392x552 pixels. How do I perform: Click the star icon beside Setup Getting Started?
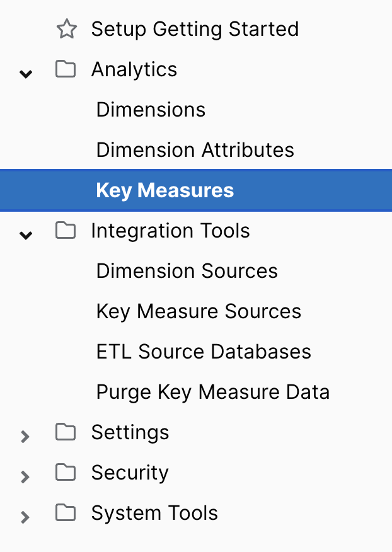pos(66,28)
